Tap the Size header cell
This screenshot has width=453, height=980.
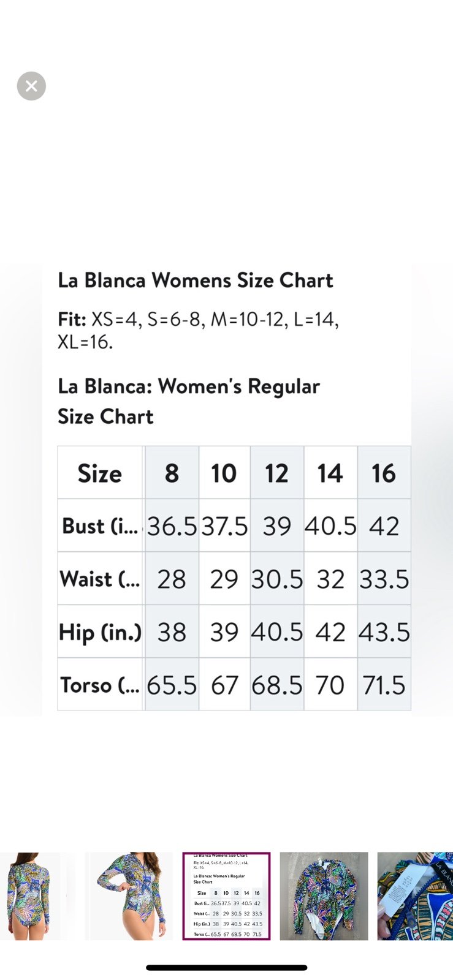(x=101, y=473)
